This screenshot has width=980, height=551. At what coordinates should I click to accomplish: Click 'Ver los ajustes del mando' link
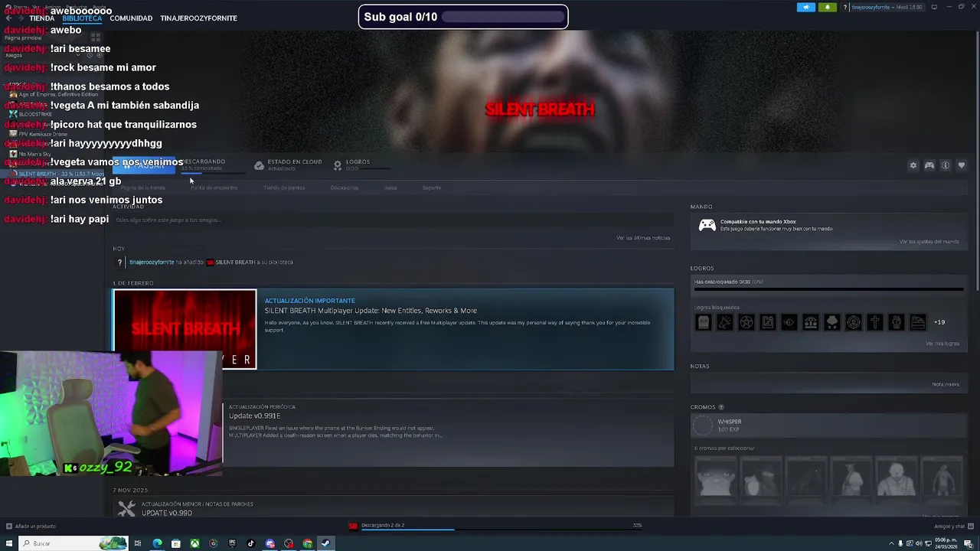(x=929, y=242)
